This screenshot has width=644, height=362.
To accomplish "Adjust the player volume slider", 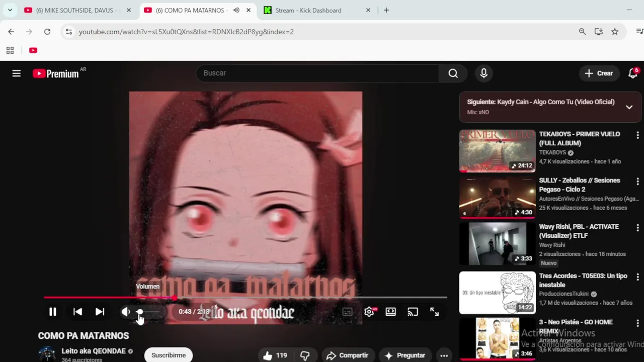I will (x=148, y=312).
